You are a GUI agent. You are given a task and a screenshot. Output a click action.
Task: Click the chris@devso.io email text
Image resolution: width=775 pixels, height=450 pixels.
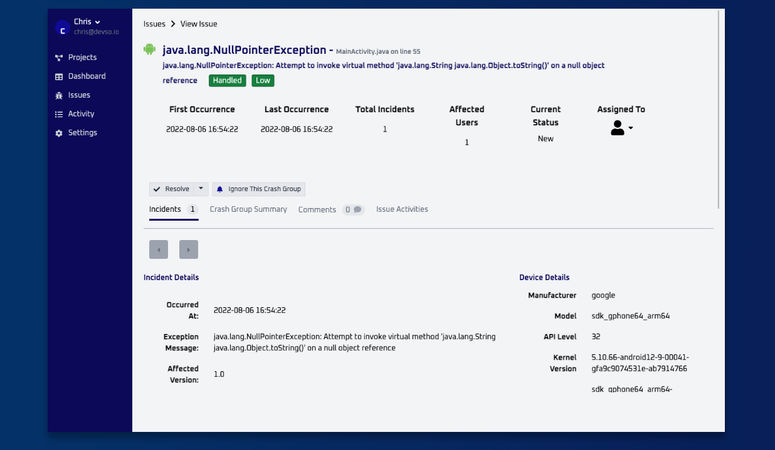[96, 32]
